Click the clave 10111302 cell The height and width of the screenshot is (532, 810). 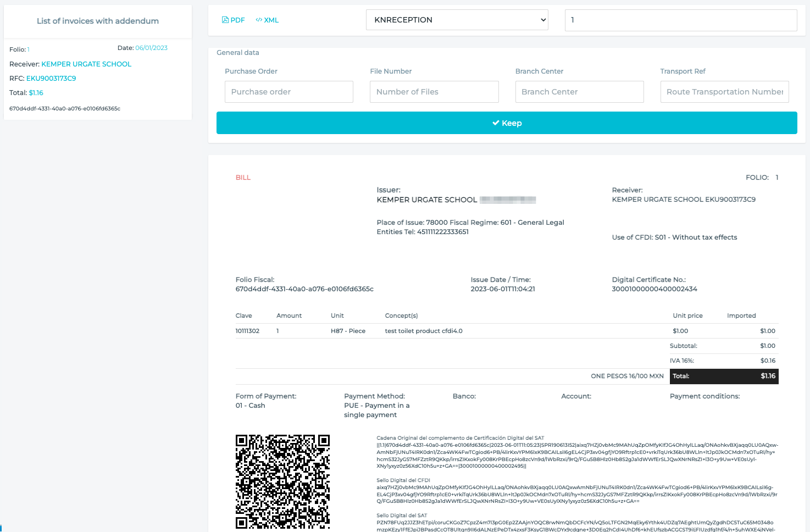click(x=247, y=331)
